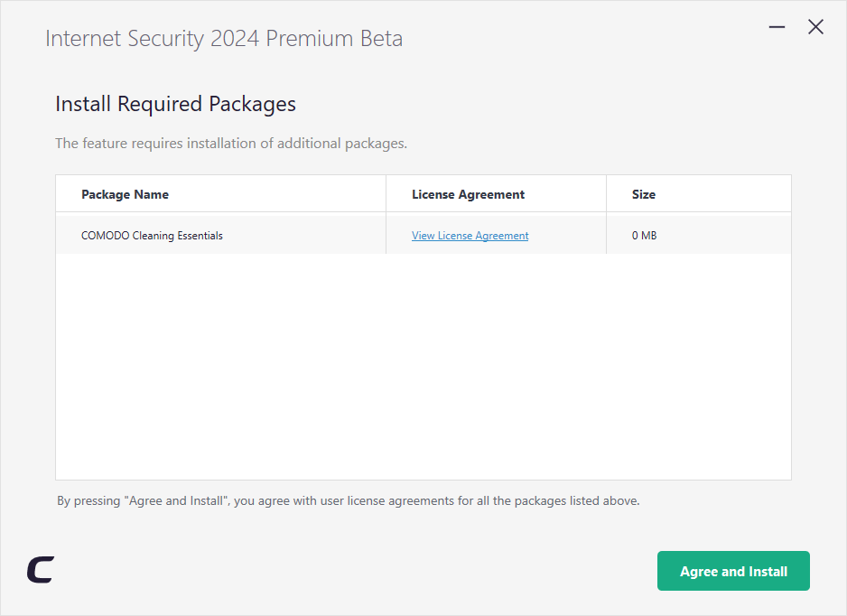The image size is (847, 616).
Task: Click the license agreement notice below the table
Action: [348, 501]
